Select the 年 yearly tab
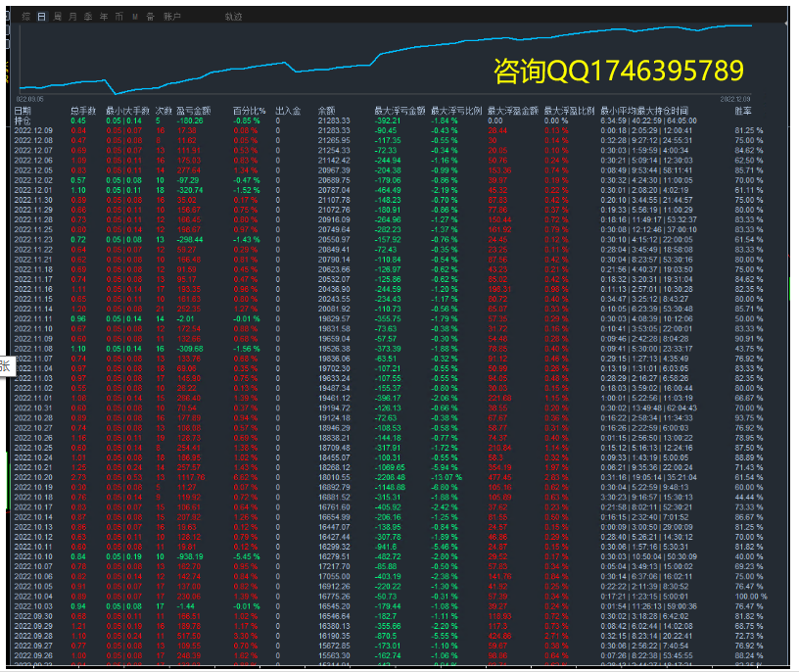The height and width of the screenshot is (672, 799). coord(103,17)
